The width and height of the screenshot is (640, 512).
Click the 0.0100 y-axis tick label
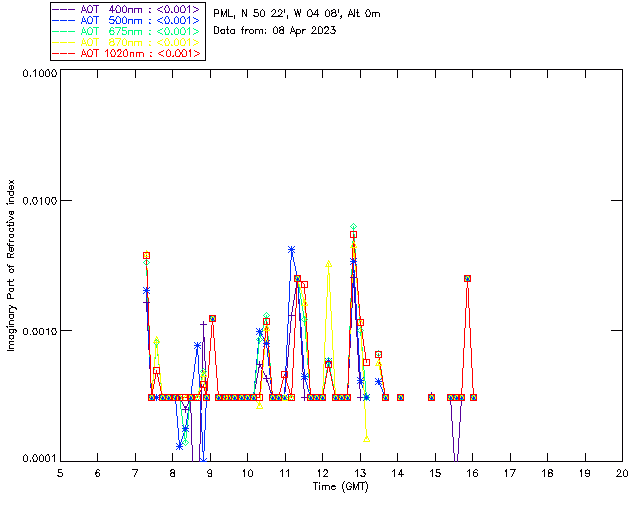pos(39,200)
